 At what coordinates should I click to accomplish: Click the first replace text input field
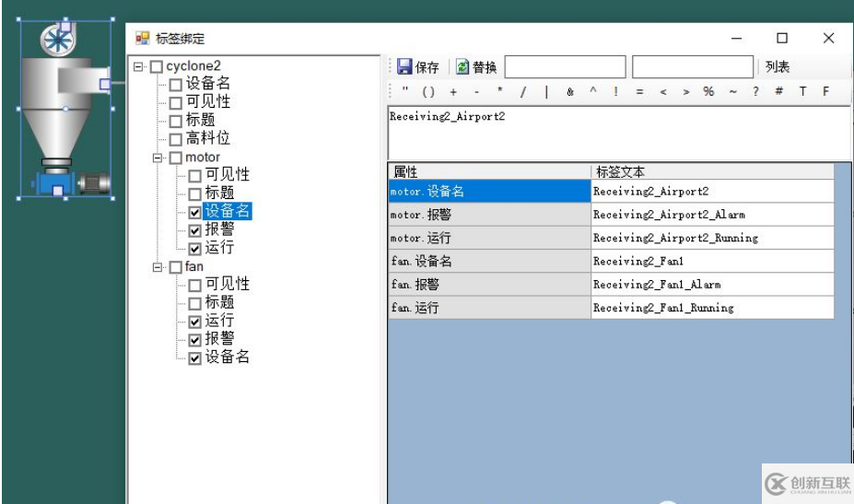coord(565,67)
